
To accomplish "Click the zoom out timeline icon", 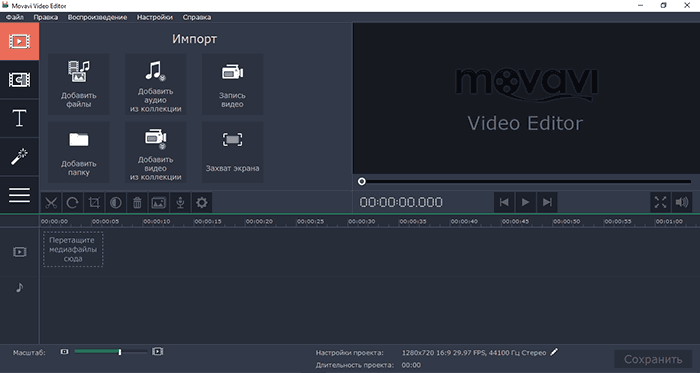I will point(65,352).
